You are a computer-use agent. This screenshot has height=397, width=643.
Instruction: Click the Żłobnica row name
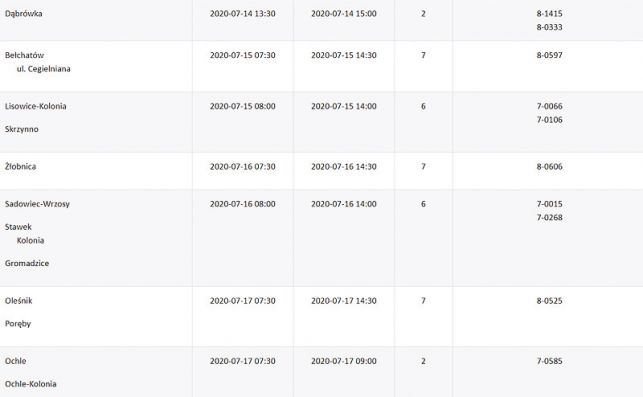coord(21,167)
